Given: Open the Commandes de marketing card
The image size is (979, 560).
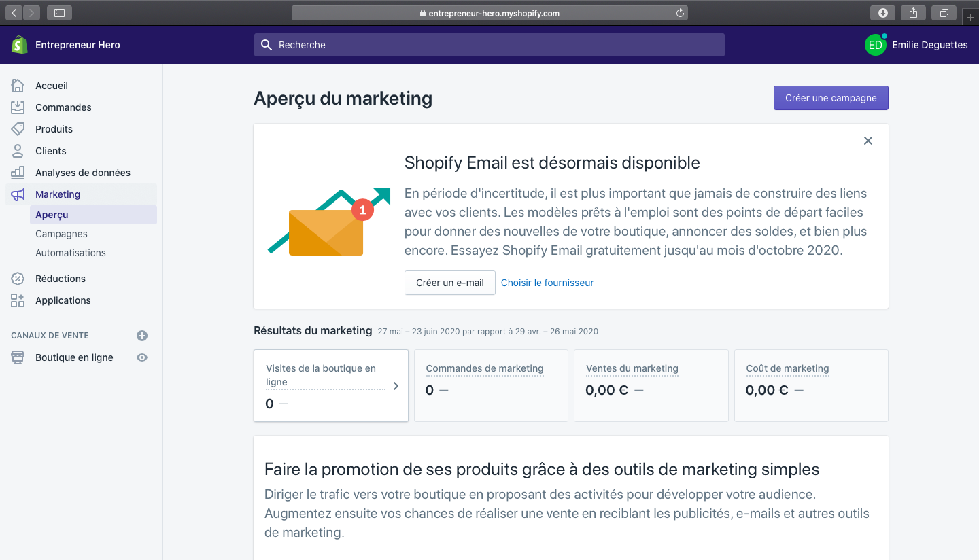Looking at the screenshot, I should click(491, 385).
